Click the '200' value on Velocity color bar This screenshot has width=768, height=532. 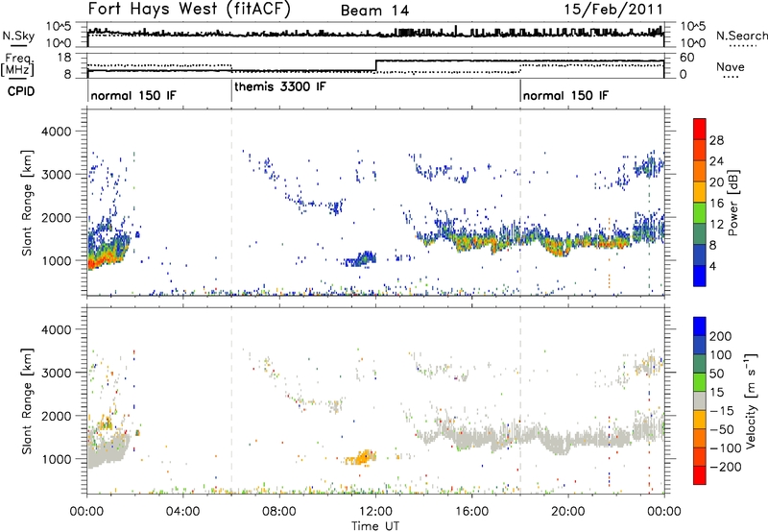click(721, 336)
